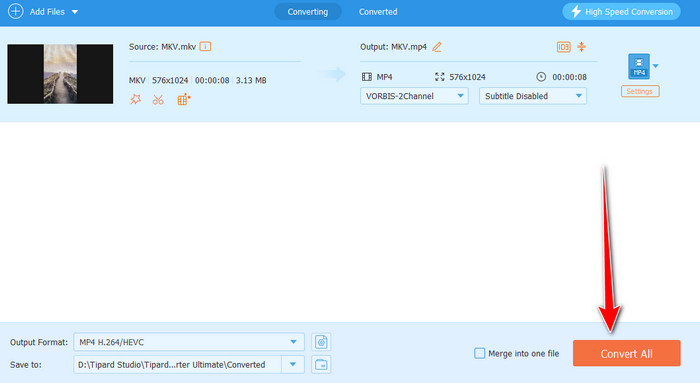Click the output resolution 576x1024 icon
Image resolution: width=700 pixels, height=383 pixels.
440,77
